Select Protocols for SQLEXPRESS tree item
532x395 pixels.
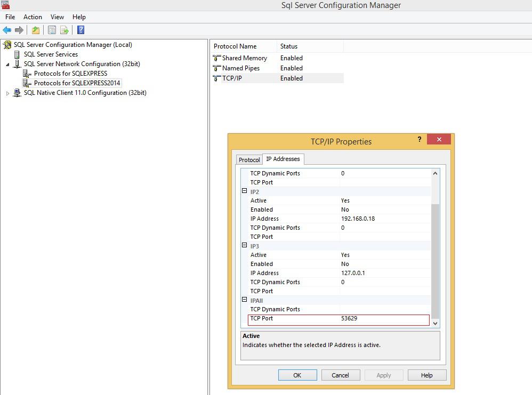click(x=70, y=74)
